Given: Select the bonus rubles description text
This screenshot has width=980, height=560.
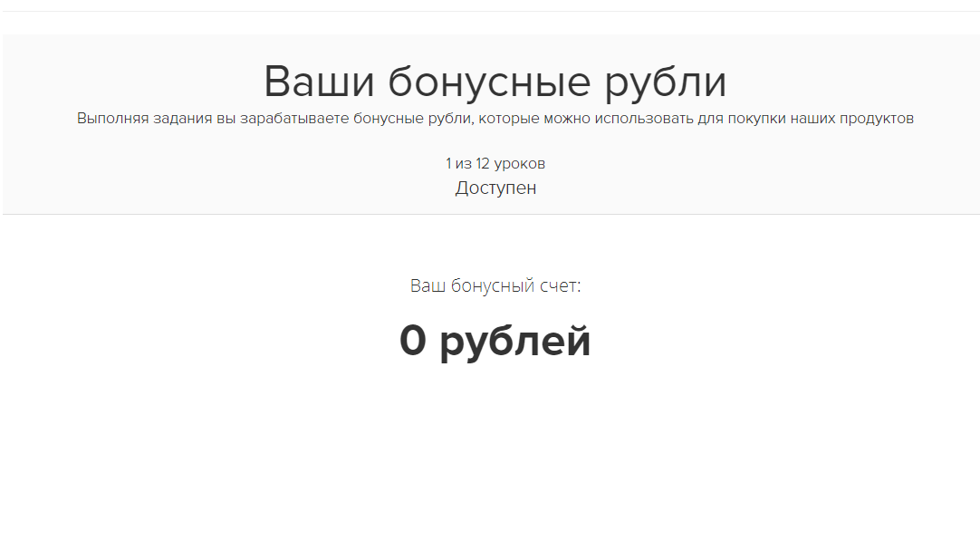Looking at the screenshot, I should pos(495,118).
